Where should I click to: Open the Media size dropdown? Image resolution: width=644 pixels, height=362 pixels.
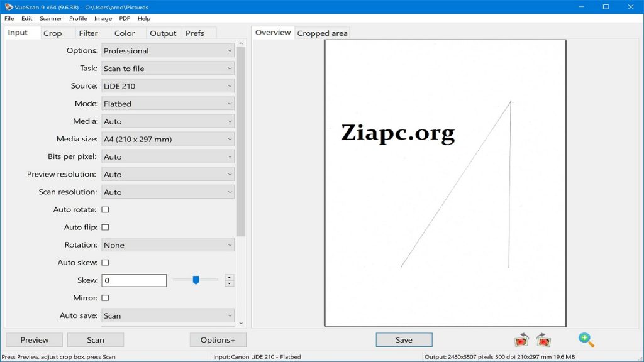click(168, 139)
